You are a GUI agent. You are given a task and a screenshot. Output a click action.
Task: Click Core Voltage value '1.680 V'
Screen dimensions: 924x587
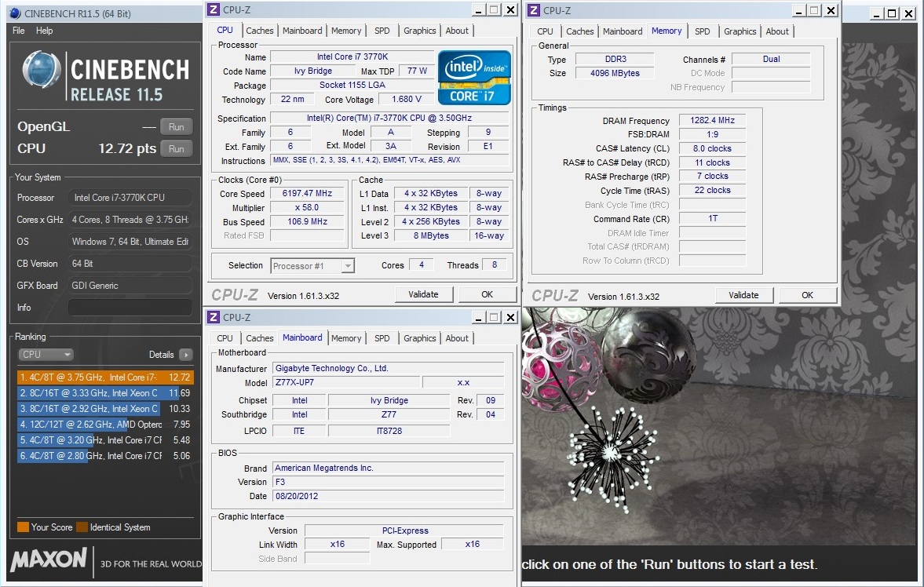pos(407,99)
